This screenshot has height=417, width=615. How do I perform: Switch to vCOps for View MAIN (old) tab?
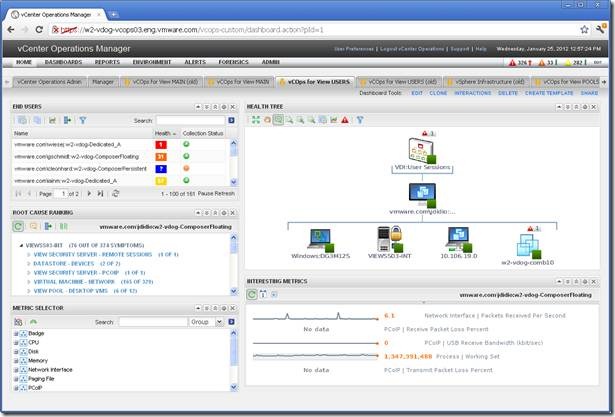click(161, 82)
